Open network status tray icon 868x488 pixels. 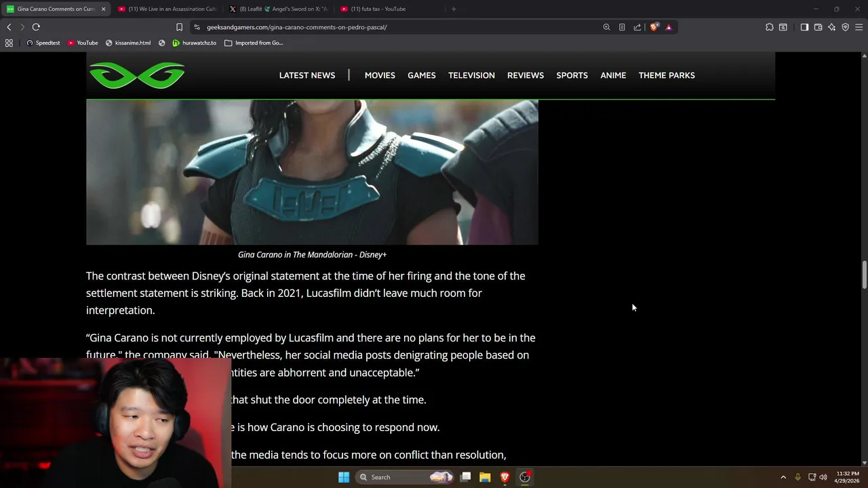coord(812,477)
